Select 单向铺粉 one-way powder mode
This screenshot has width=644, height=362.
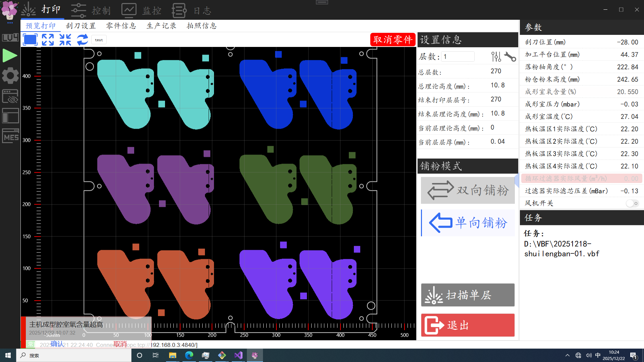(x=468, y=223)
